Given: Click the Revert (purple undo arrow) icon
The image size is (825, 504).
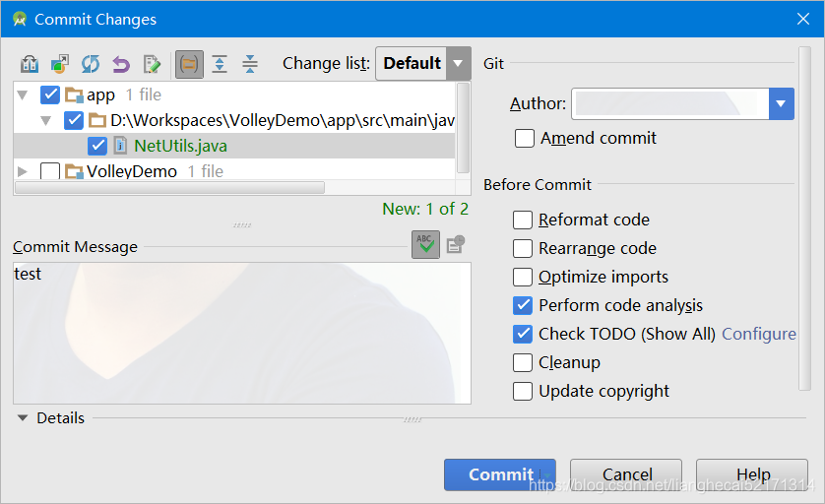Looking at the screenshot, I should pos(121,64).
